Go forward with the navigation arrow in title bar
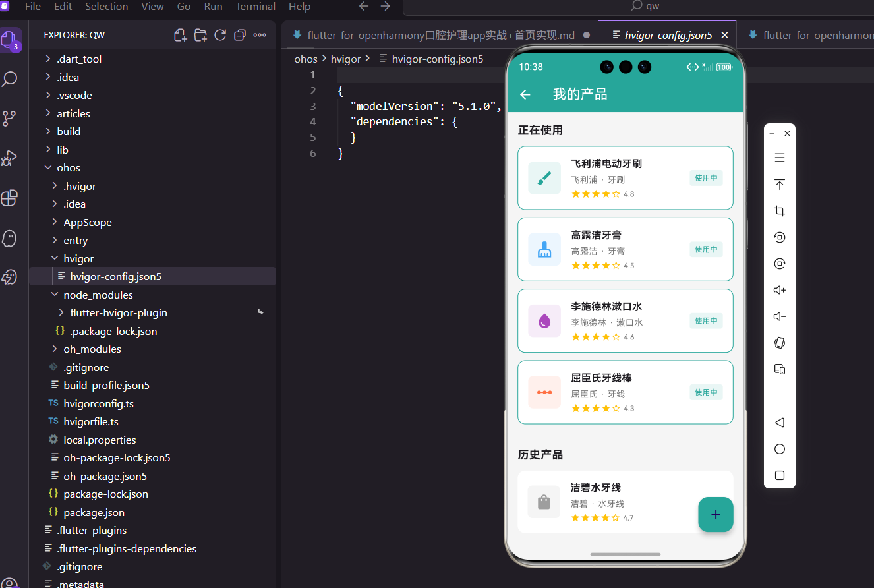874x588 pixels. coord(386,7)
